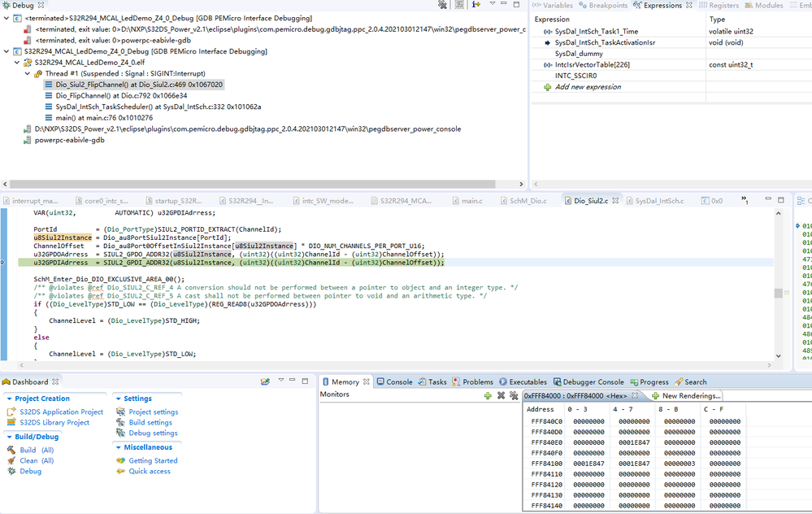The image size is (812, 514).
Task: Select expression INTC_SSCIR0
Action: coord(575,76)
